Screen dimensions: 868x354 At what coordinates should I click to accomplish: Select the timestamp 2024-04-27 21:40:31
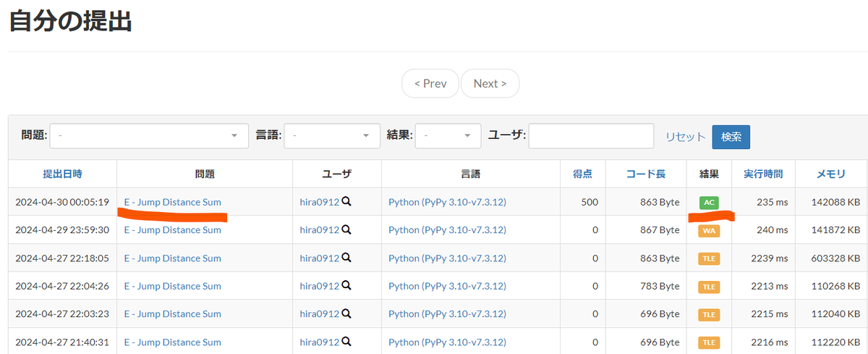(62, 342)
